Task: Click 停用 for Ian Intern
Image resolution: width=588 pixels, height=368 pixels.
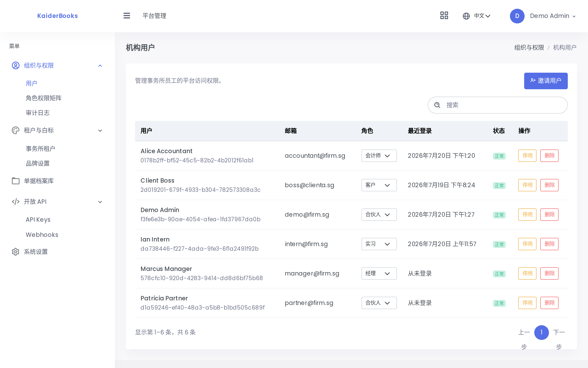Action: coord(527,244)
